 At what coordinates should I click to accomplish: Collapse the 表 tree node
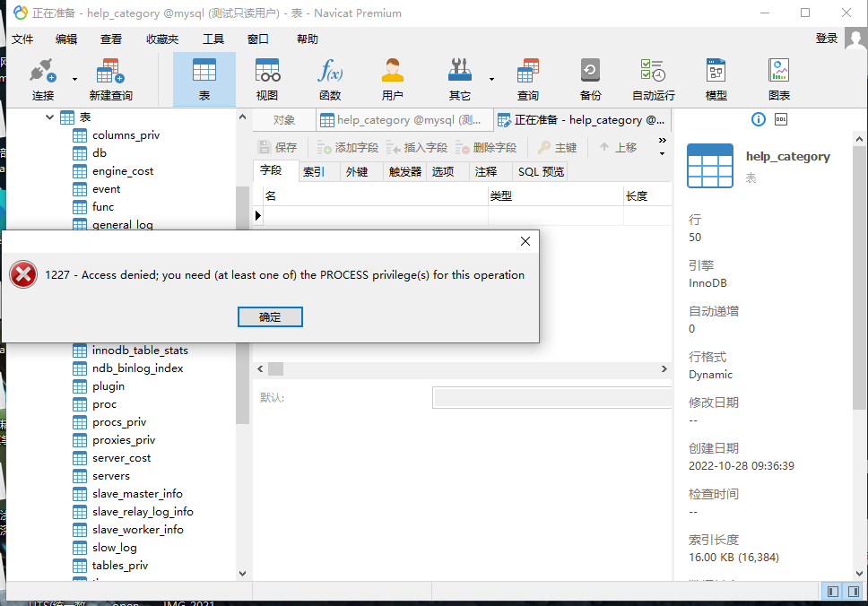click(x=49, y=117)
